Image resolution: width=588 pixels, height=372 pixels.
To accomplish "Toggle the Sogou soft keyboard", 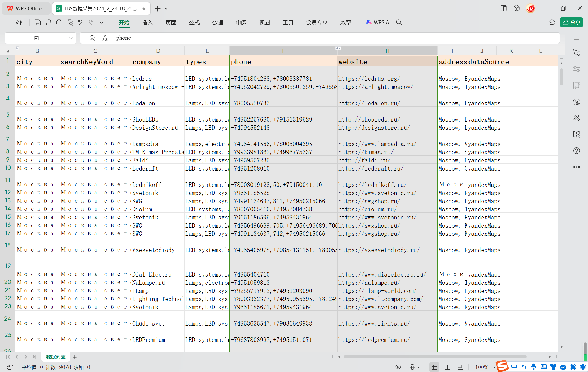I will click(x=544, y=367).
